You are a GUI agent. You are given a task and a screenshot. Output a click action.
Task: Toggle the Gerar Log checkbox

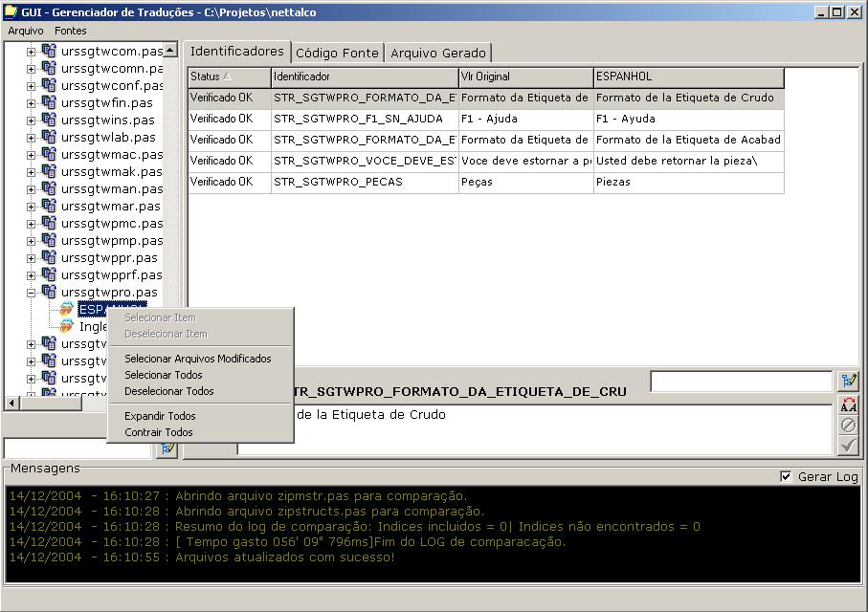786,476
